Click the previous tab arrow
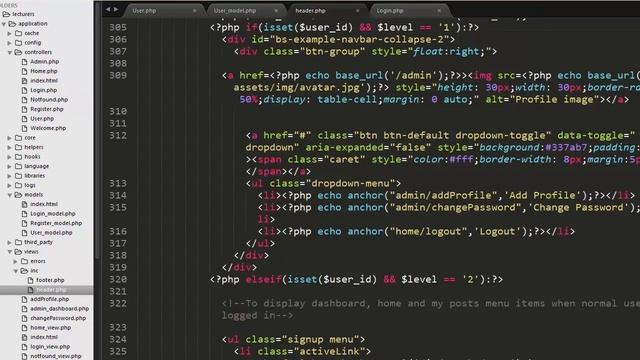This screenshot has height=360, width=640. pos(108,9)
